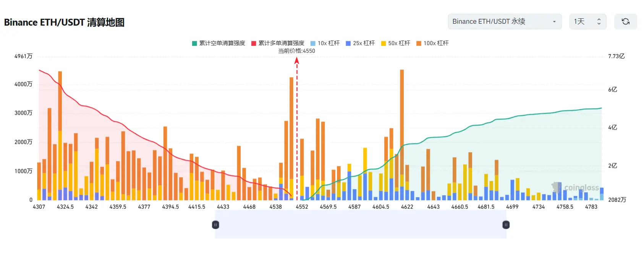
Task: Toggle the 累计多单清算强度 legend series
Action: (278, 43)
